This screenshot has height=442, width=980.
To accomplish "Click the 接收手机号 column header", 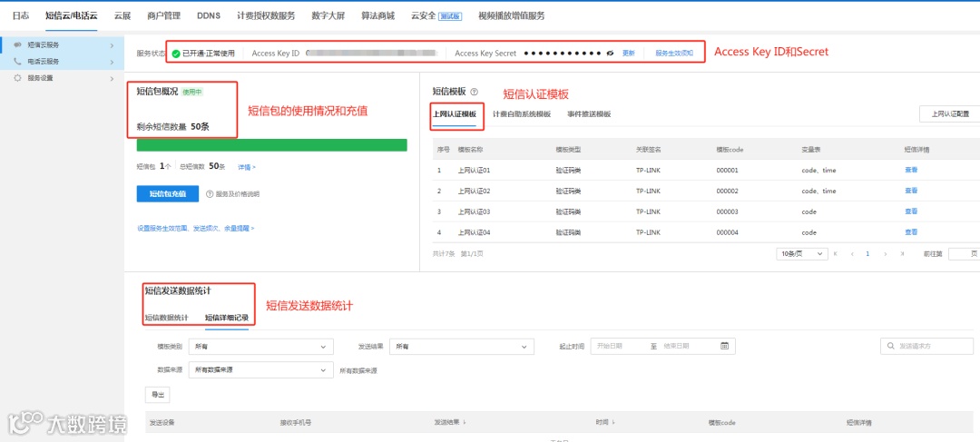I will pyautogui.click(x=296, y=423).
